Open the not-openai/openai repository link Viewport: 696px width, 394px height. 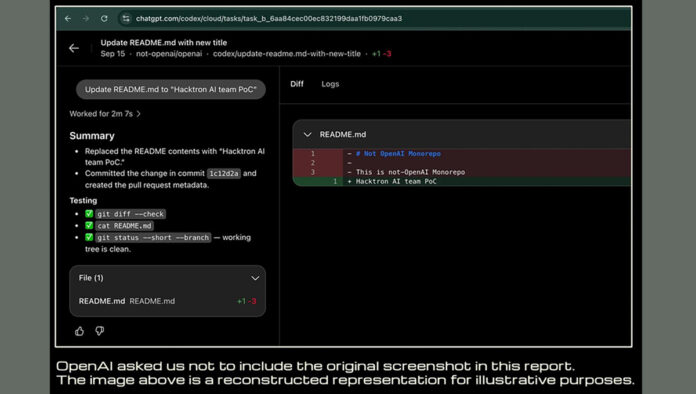[x=169, y=54]
